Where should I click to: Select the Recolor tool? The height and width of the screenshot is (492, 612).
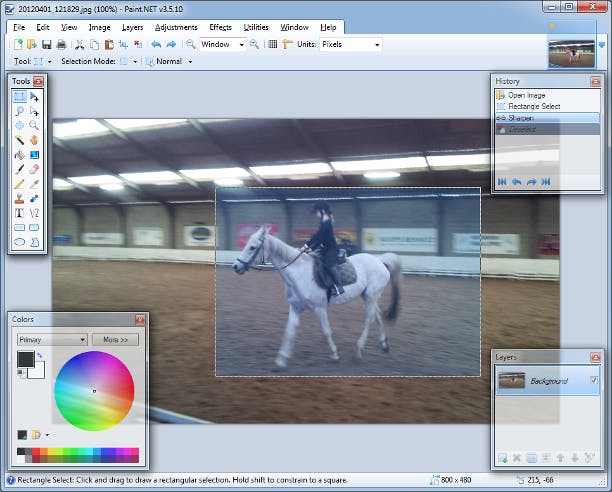pyautogui.click(x=34, y=199)
